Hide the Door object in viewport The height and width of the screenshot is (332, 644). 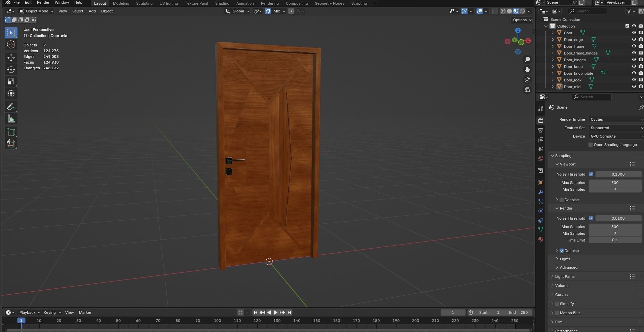click(634, 33)
